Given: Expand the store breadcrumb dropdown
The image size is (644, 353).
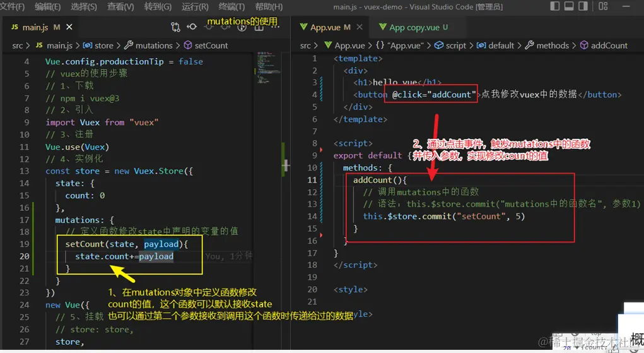Looking at the screenshot, I should click(104, 45).
